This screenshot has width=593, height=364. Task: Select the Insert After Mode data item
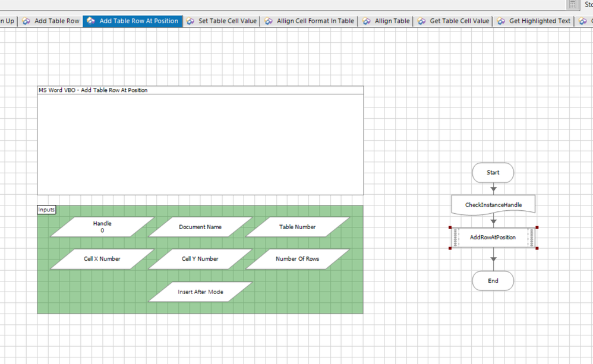(200, 292)
